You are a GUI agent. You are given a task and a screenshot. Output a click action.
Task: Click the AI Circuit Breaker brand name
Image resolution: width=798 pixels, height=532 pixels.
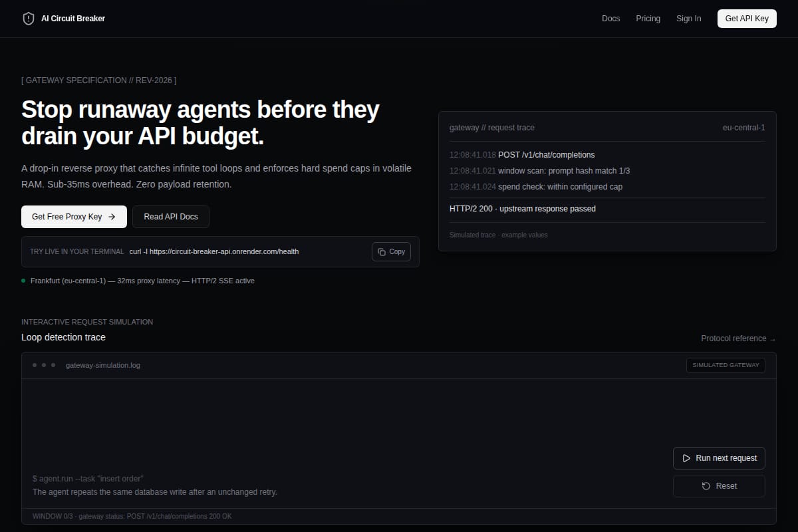73,19
